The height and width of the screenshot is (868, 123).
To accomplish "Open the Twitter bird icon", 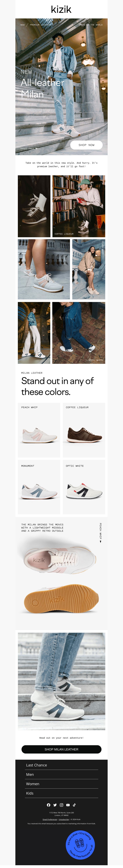I will click(x=55, y=805).
